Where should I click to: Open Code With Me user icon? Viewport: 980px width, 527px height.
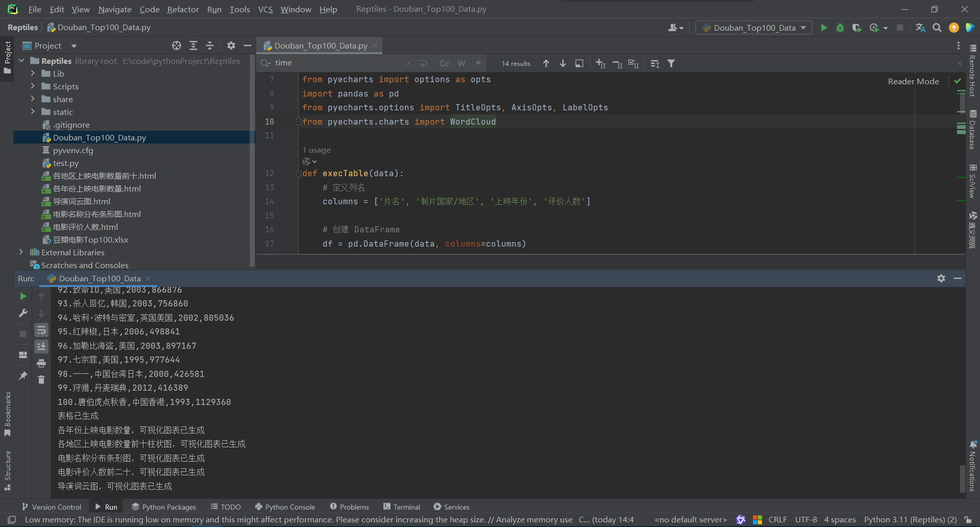tap(675, 28)
